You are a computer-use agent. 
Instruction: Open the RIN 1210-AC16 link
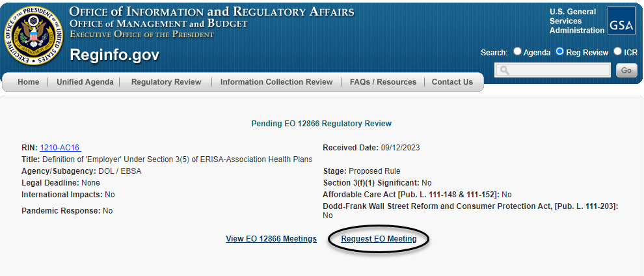click(60, 148)
